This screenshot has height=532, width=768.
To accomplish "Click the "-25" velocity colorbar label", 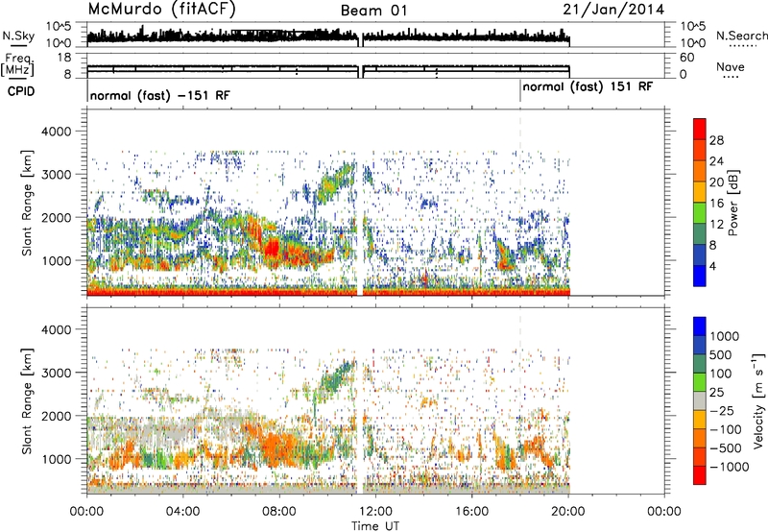I will (722, 410).
